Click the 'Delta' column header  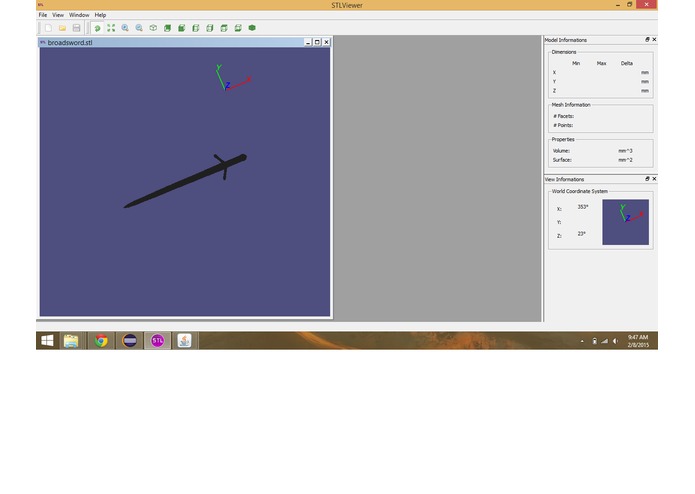[627, 63]
